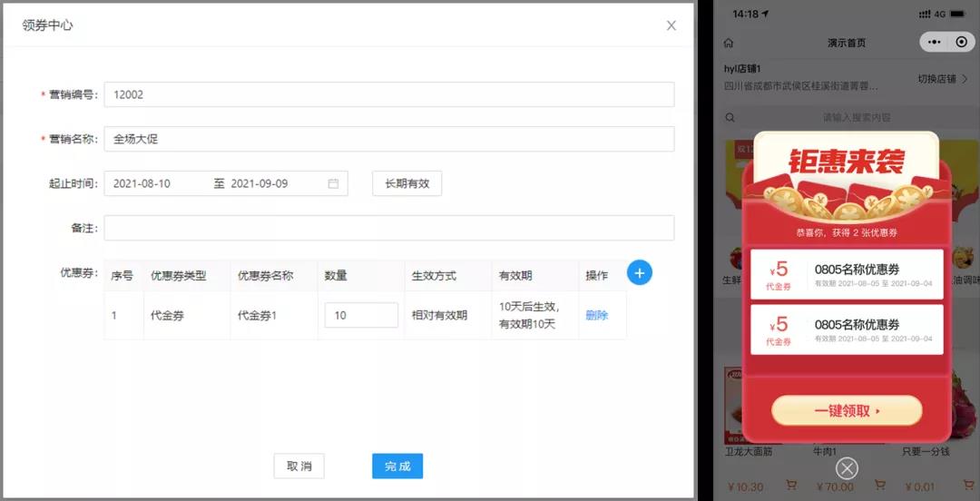
Task: Tap the cart icon next to ¥10.30
Action: pos(790,486)
